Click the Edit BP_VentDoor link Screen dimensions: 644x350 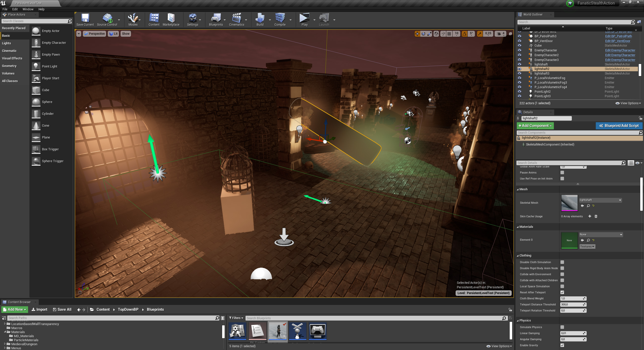click(617, 41)
